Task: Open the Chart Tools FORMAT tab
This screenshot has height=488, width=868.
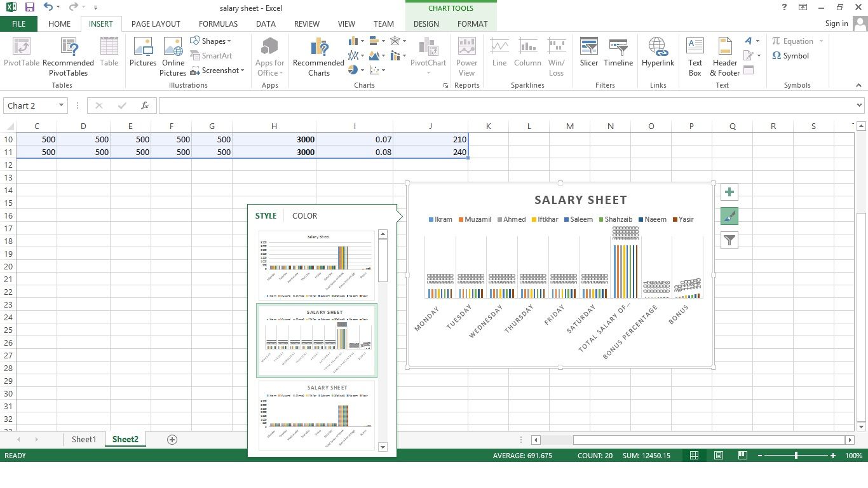Action: tap(472, 24)
